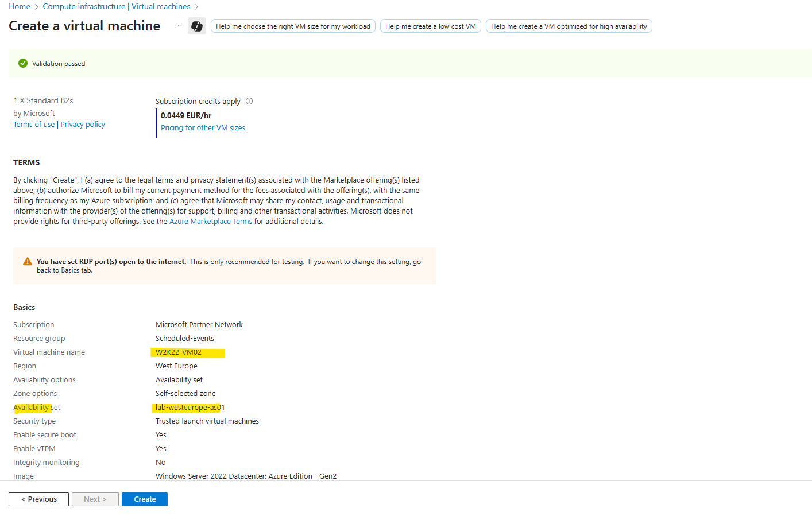Image resolution: width=812 pixels, height=516 pixels.
Task: Select the 0.0449 EUR/hr price text
Action: (x=186, y=115)
